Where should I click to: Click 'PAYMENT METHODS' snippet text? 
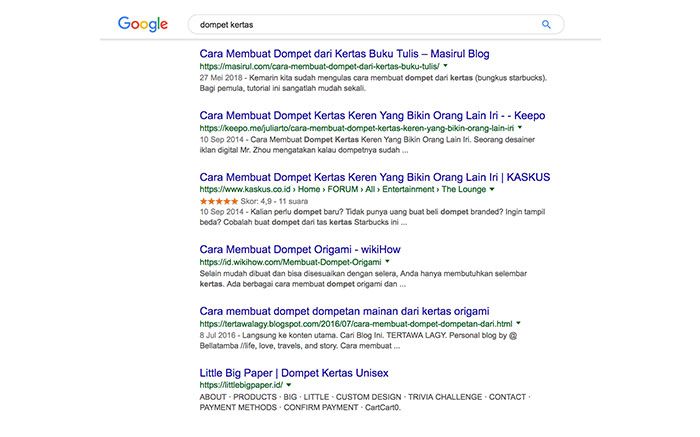click(x=238, y=408)
